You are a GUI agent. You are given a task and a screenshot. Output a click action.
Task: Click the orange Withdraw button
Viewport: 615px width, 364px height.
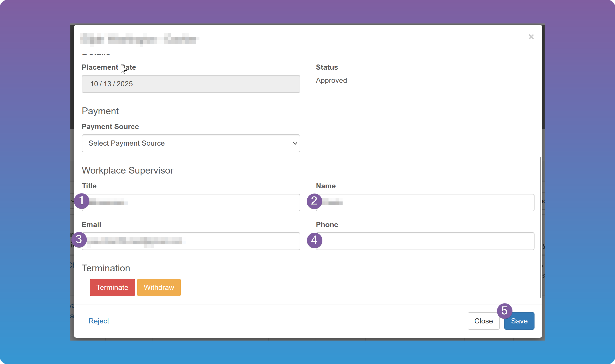pos(159,288)
